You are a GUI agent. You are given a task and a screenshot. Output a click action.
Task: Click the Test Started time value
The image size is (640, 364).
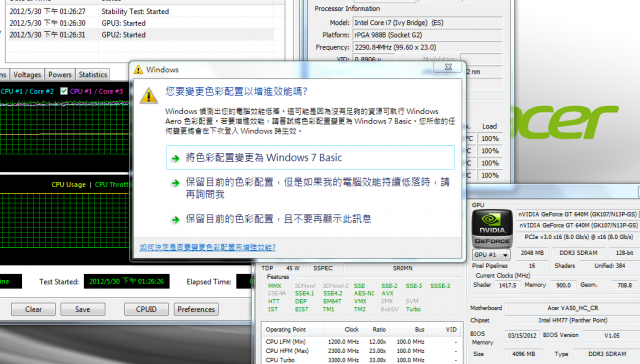(127, 282)
